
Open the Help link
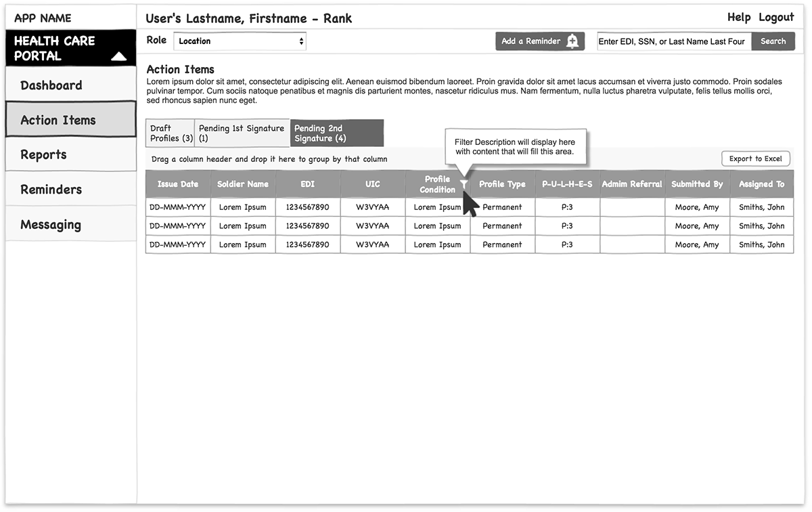[739, 17]
